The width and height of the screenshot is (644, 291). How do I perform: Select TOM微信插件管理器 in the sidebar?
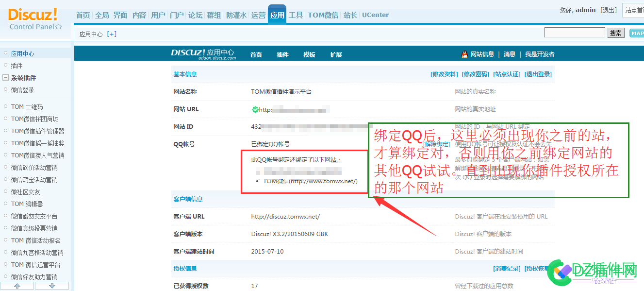click(x=38, y=131)
